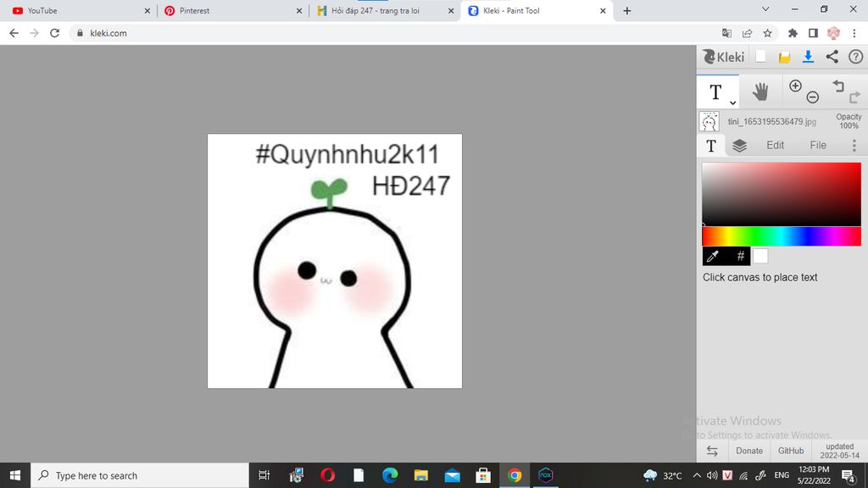This screenshot has height=488, width=868.
Task: Undo the last action
Action: click(838, 86)
